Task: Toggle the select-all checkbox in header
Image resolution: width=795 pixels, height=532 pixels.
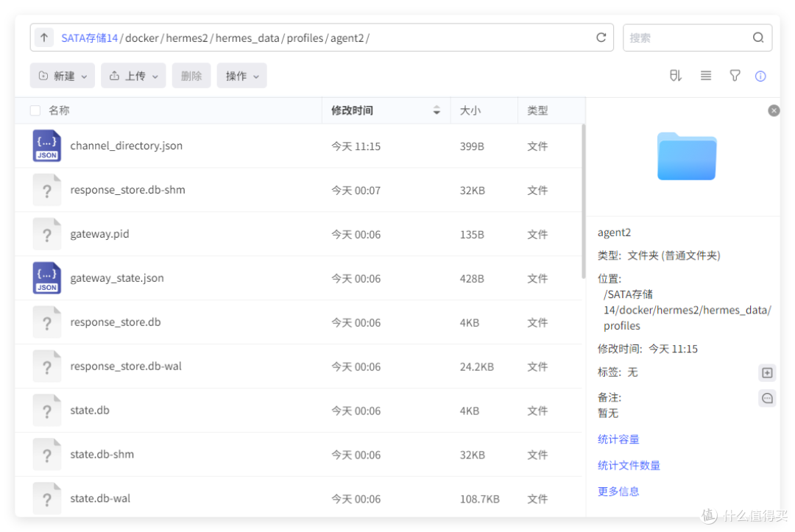Action: (x=35, y=110)
